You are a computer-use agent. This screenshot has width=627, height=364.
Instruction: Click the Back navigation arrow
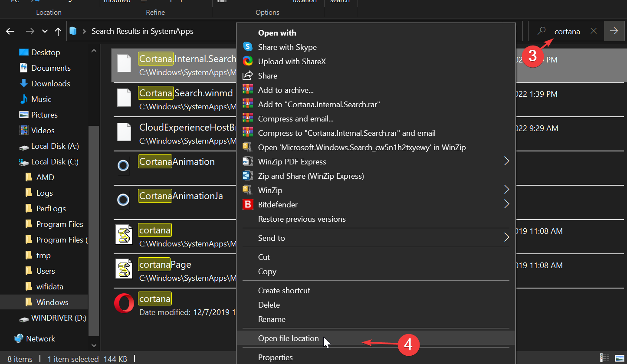click(10, 31)
